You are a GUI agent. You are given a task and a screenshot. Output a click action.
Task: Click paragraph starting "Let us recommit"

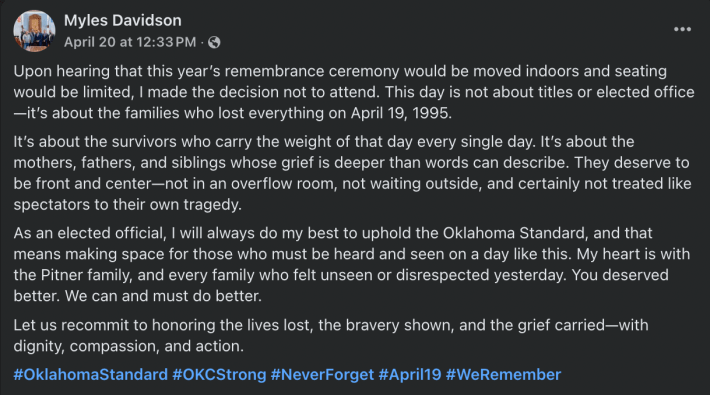click(331, 336)
